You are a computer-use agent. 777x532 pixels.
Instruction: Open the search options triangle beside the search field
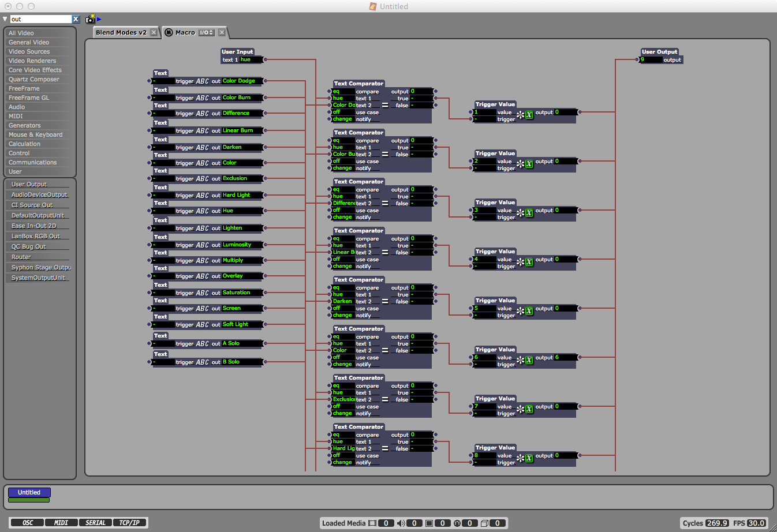coord(5,19)
